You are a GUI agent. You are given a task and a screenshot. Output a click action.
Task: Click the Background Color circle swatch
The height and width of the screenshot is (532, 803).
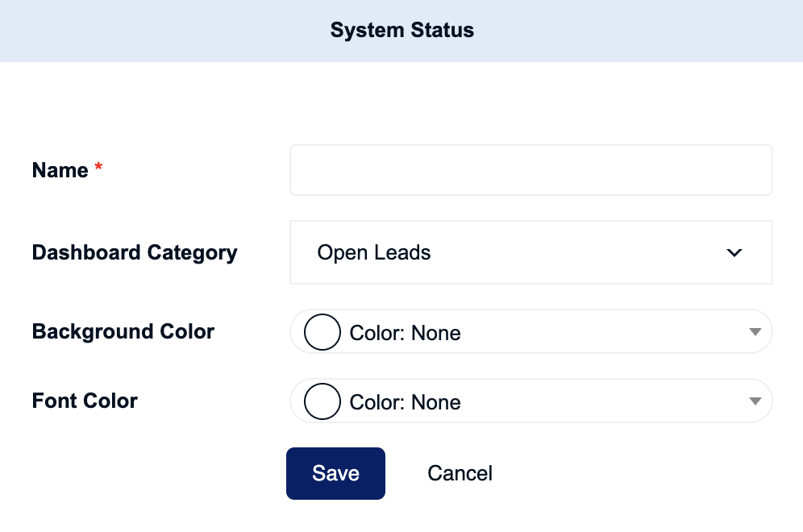(x=322, y=332)
